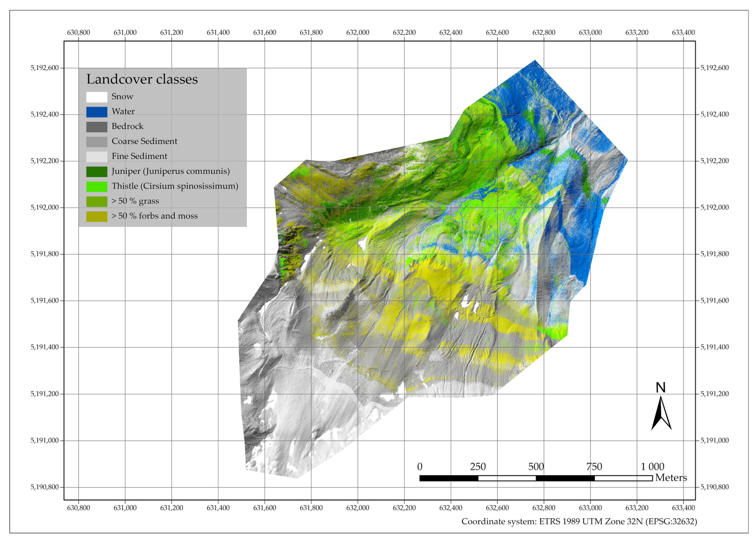Click bottom axis label 633,400
Screen dimensions: 756x541
pyautogui.click(x=683, y=508)
